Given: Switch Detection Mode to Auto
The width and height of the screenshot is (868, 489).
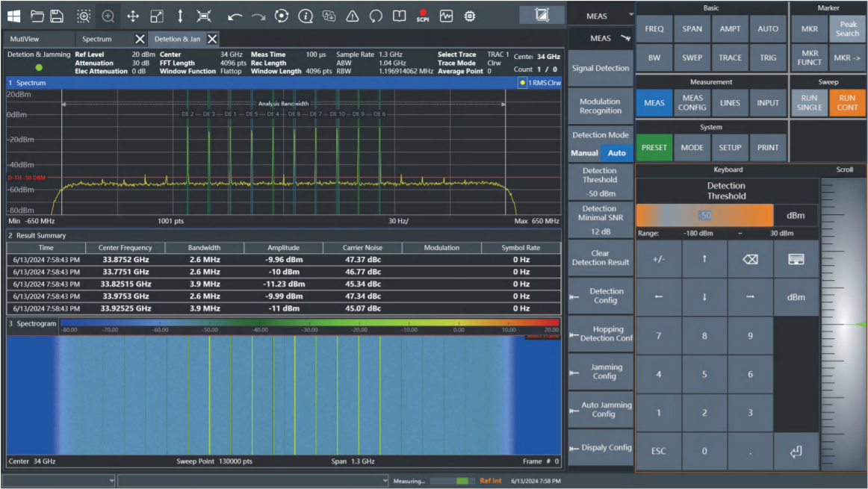Looking at the screenshot, I should coord(617,153).
